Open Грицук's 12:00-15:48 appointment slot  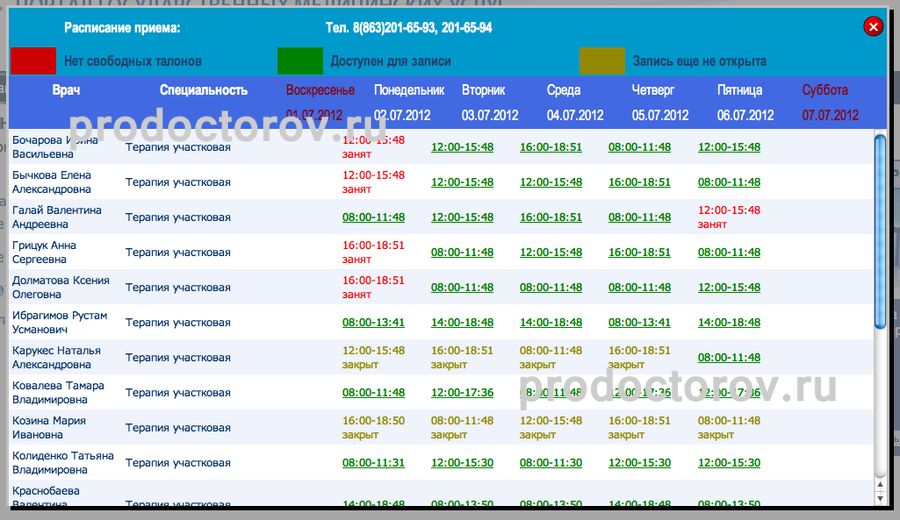(x=550, y=252)
